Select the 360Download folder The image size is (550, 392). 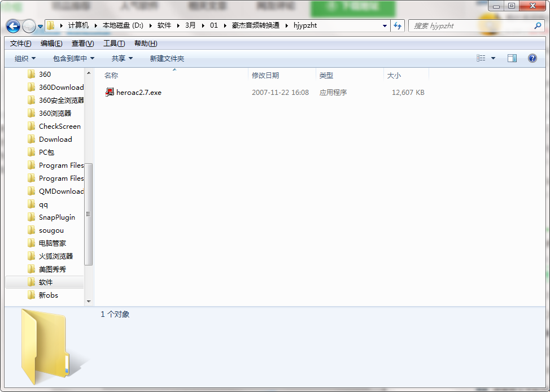click(62, 87)
